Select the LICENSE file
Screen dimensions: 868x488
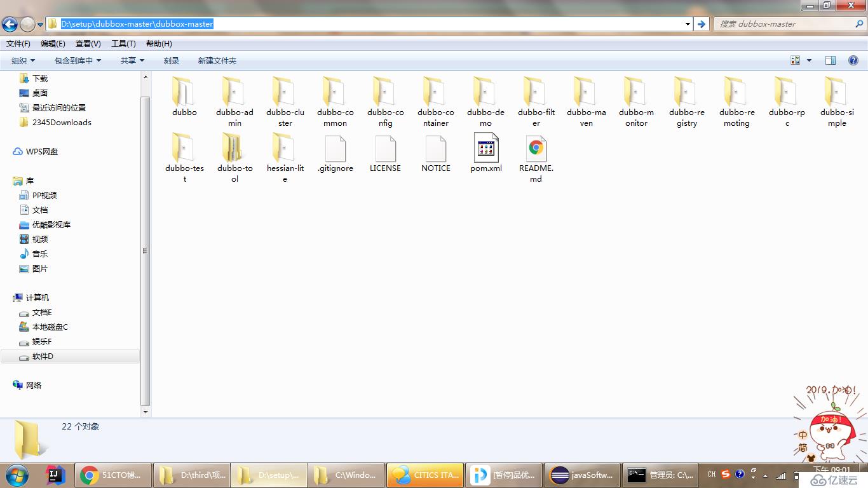pyautogui.click(x=385, y=153)
